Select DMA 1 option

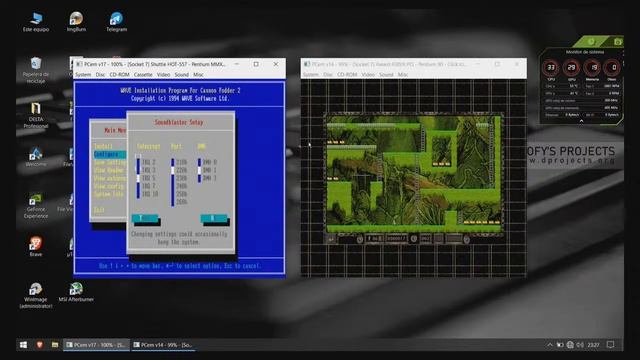(209, 170)
